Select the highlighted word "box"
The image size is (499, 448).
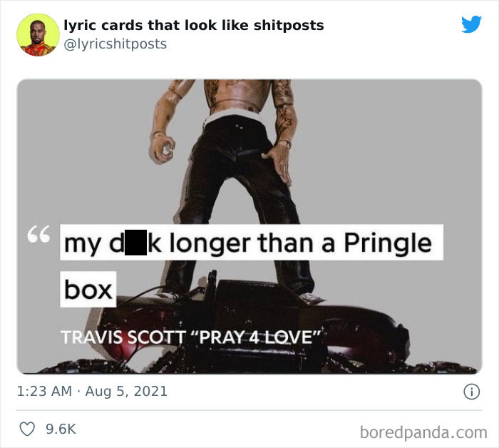[88, 290]
